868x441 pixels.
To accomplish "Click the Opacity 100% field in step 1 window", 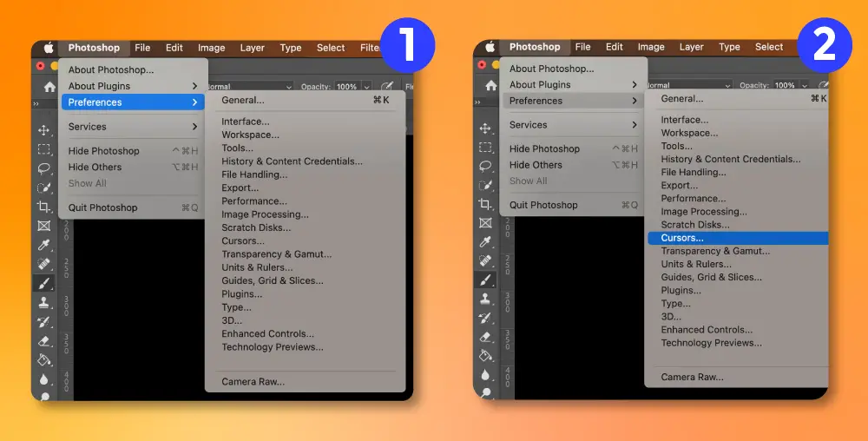I will pyautogui.click(x=347, y=87).
